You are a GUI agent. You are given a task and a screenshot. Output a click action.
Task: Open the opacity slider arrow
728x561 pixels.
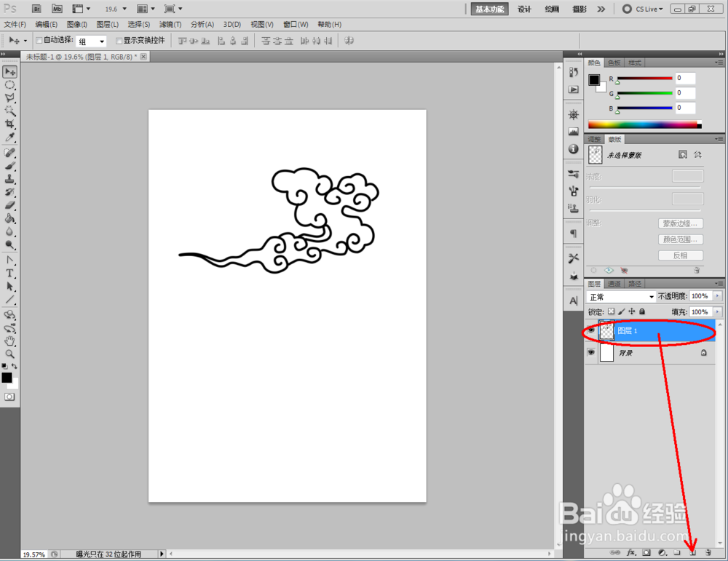(717, 296)
